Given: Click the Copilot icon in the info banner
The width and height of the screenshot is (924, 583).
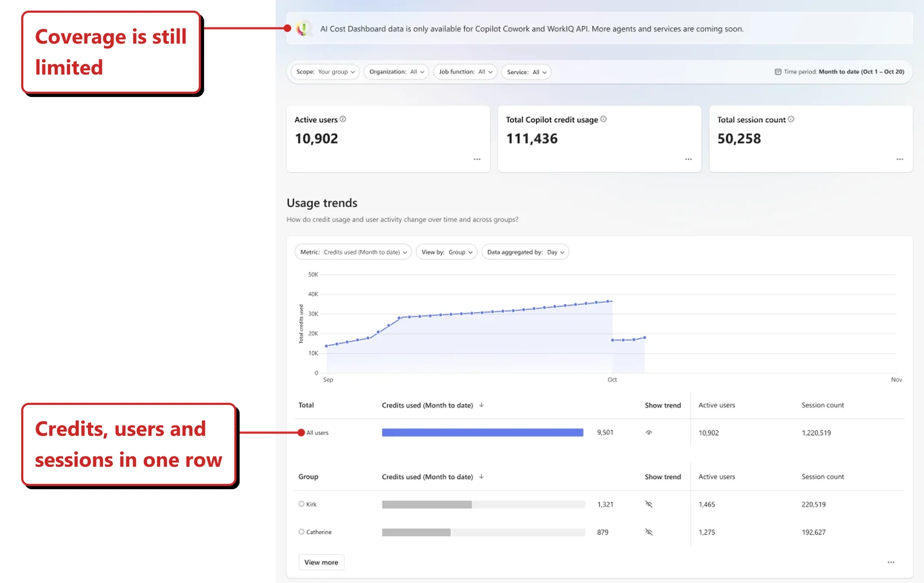Looking at the screenshot, I should click(x=304, y=29).
